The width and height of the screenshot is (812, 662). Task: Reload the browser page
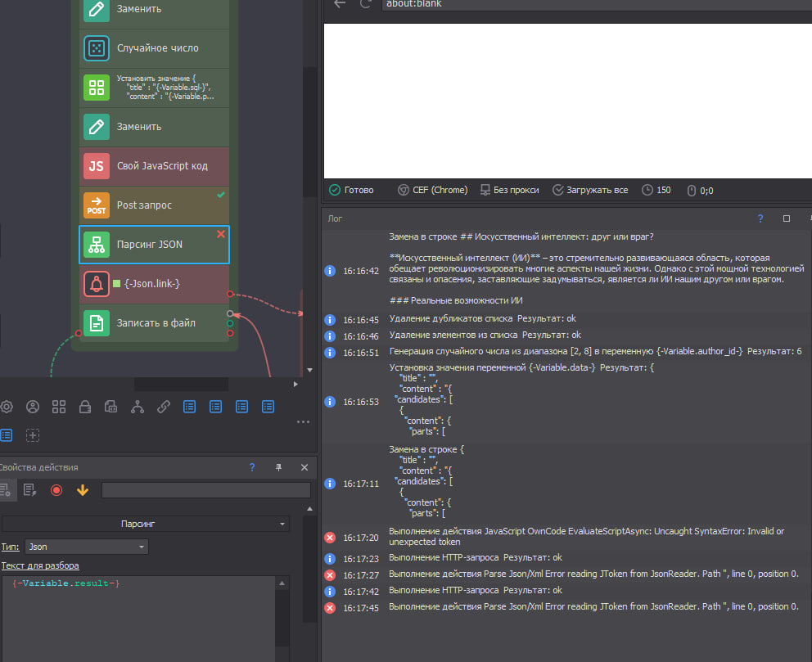[366, 4]
